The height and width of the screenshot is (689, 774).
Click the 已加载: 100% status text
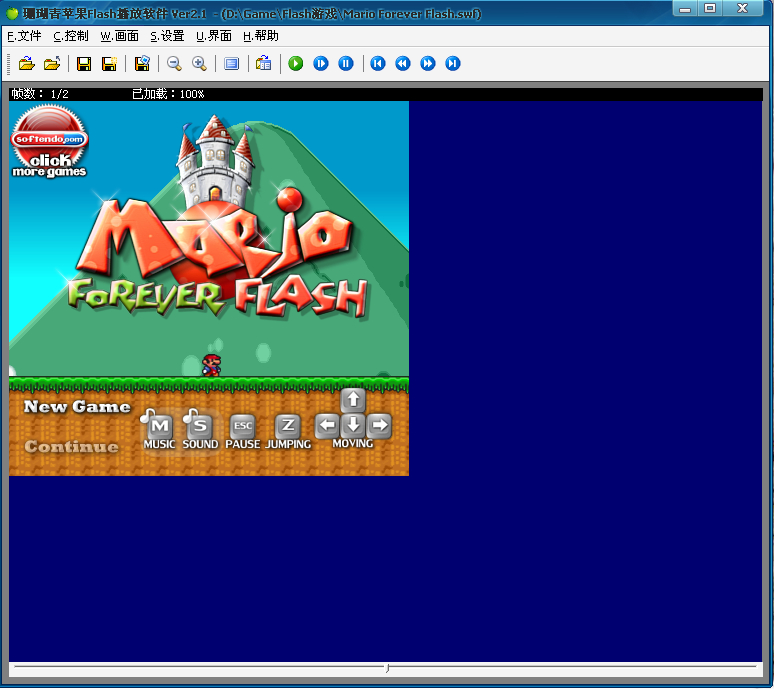tap(168, 94)
